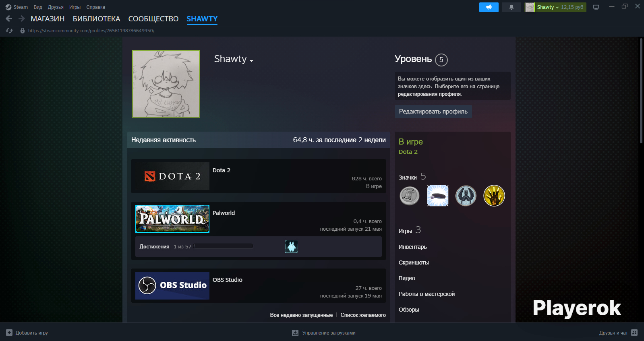Switch to the БИБЛИОТЕКА tab
The height and width of the screenshot is (341, 644).
97,19
